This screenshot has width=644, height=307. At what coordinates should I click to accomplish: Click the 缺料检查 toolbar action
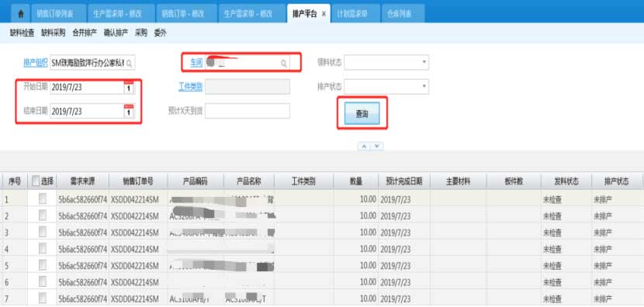tap(22, 33)
